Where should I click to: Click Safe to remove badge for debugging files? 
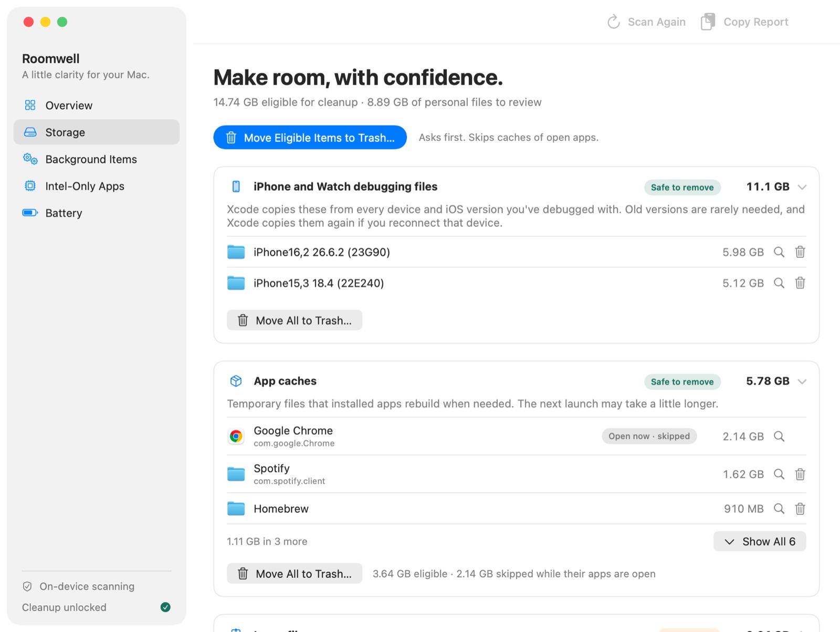(682, 188)
